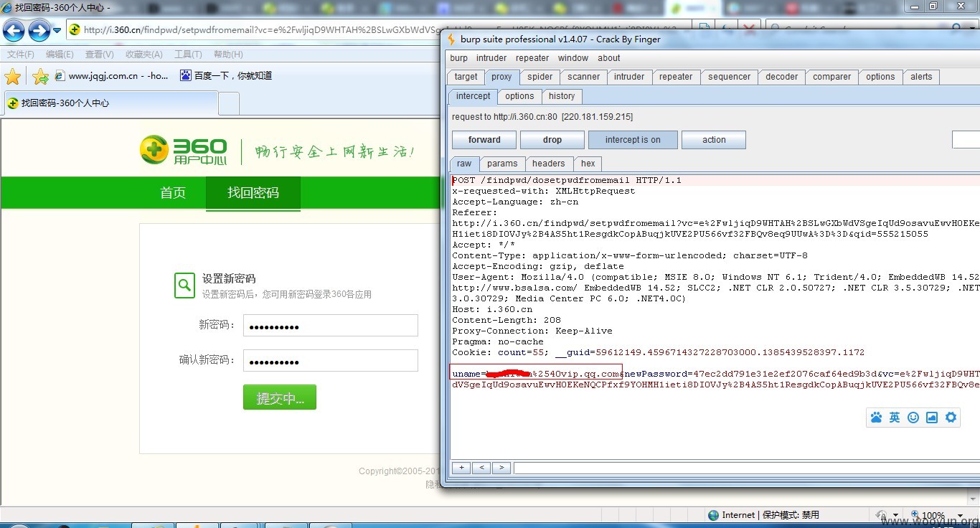Screen dimensions: 980x528
Task: Switch to the params request view
Action: point(502,164)
